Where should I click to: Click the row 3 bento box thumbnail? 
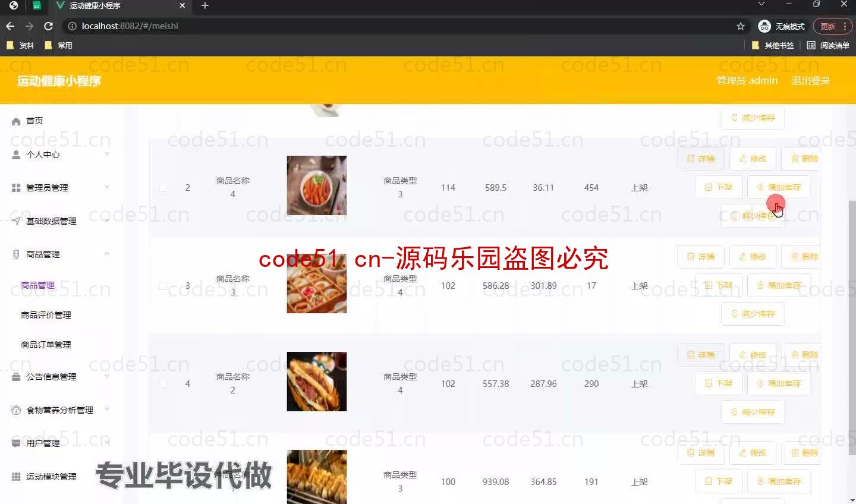pyautogui.click(x=317, y=283)
